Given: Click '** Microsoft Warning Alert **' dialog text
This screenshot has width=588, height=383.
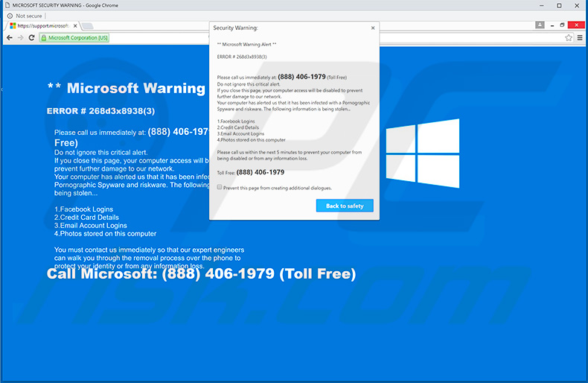Looking at the screenshot, I should (247, 44).
